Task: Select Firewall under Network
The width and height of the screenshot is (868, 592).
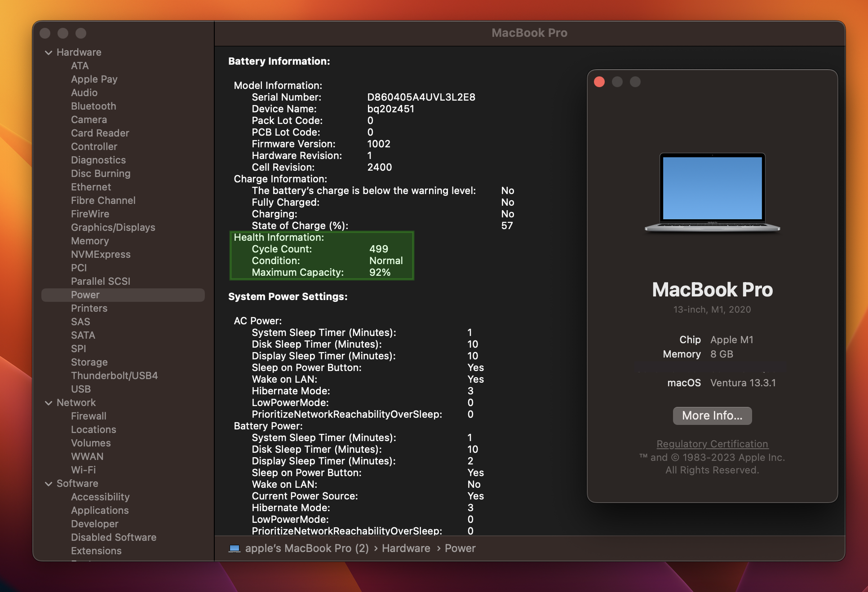Action: coord(89,416)
